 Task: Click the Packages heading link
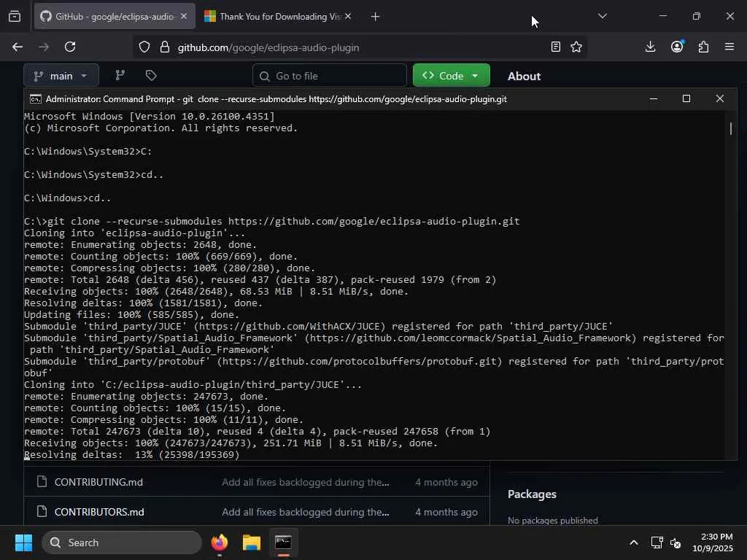click(532, 494)
